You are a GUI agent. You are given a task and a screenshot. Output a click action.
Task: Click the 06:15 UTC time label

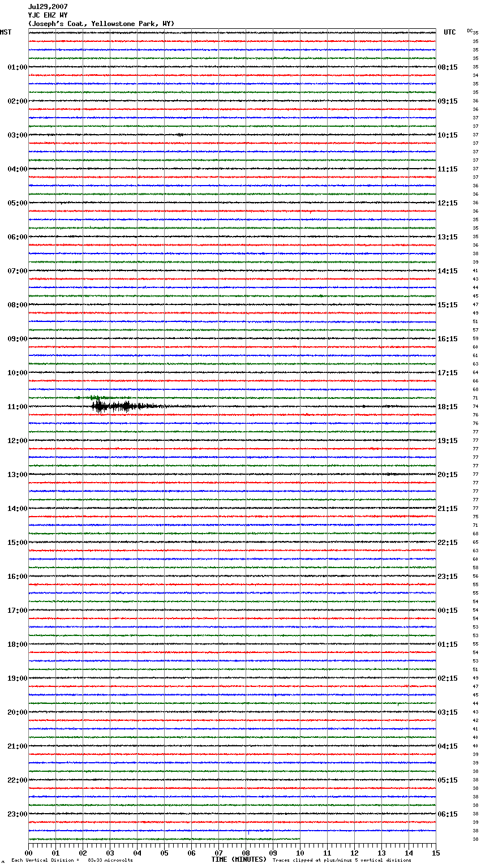tap(448, 814)
